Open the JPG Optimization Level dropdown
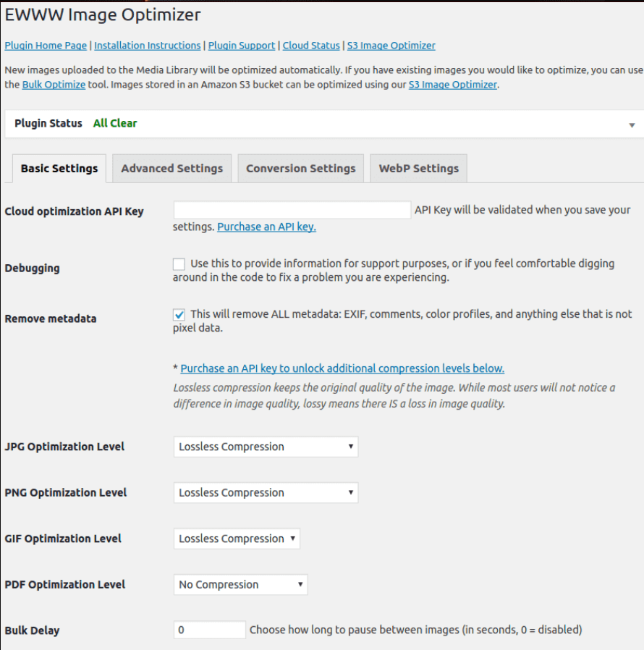644x650 pixels. tap(266, 447)
